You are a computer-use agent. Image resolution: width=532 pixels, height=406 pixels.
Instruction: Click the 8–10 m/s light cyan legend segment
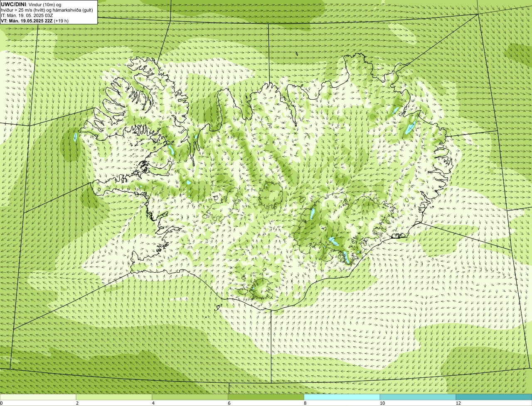(x=342, y=397)
